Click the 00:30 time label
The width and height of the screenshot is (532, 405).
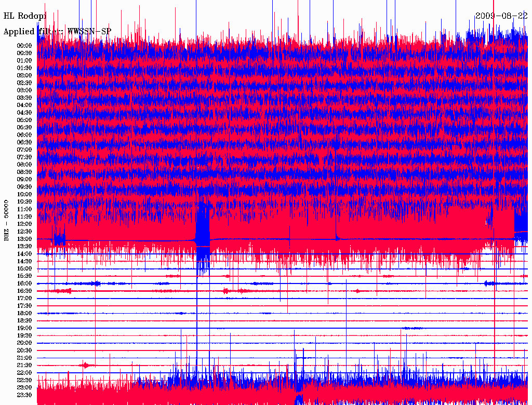[x=24, y=53]
